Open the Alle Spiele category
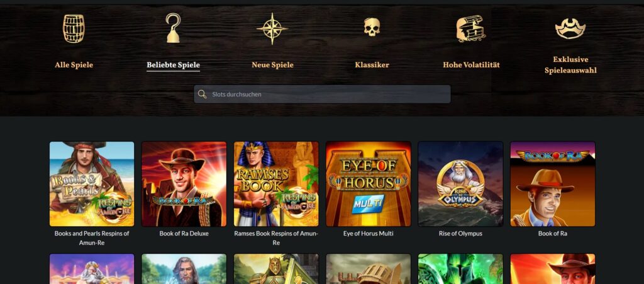Image resolution: width=644 pixels, height=284 pixels. point(74,65)
